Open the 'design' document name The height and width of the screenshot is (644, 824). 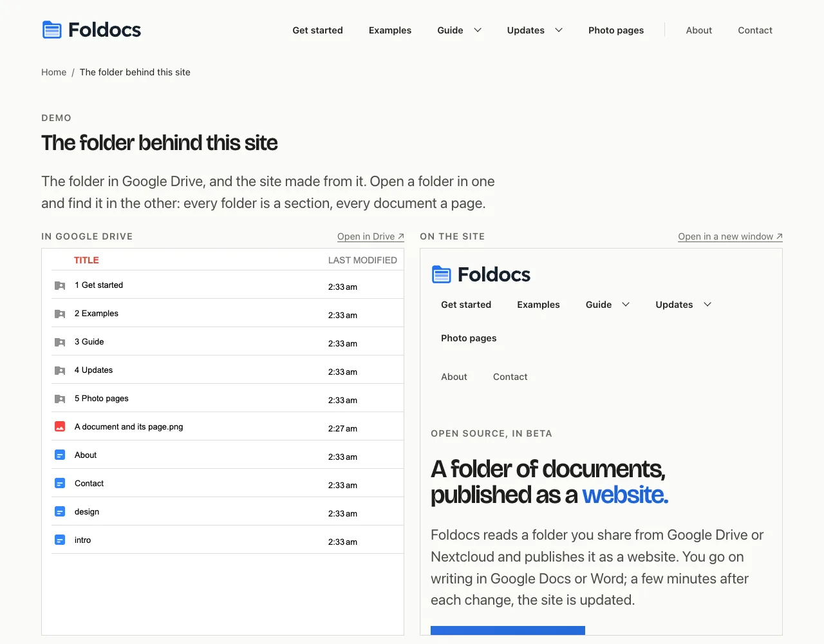tap(87, 512)
